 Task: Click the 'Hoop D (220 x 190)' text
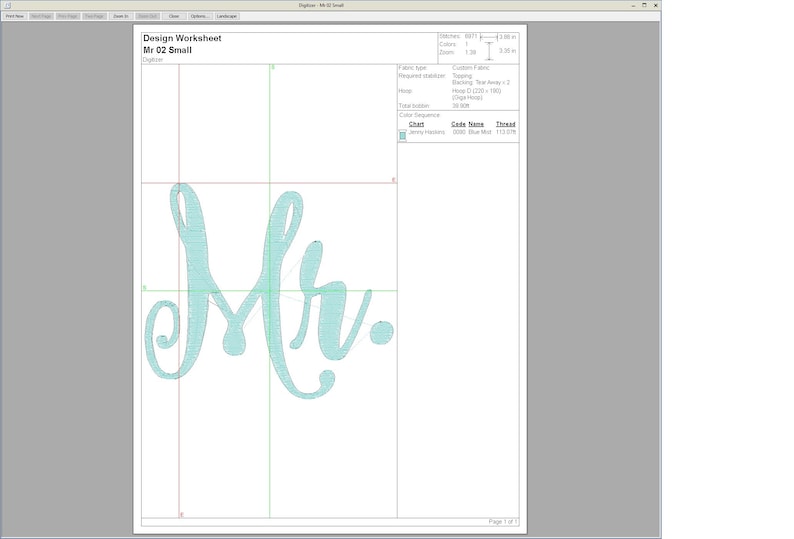477,91
